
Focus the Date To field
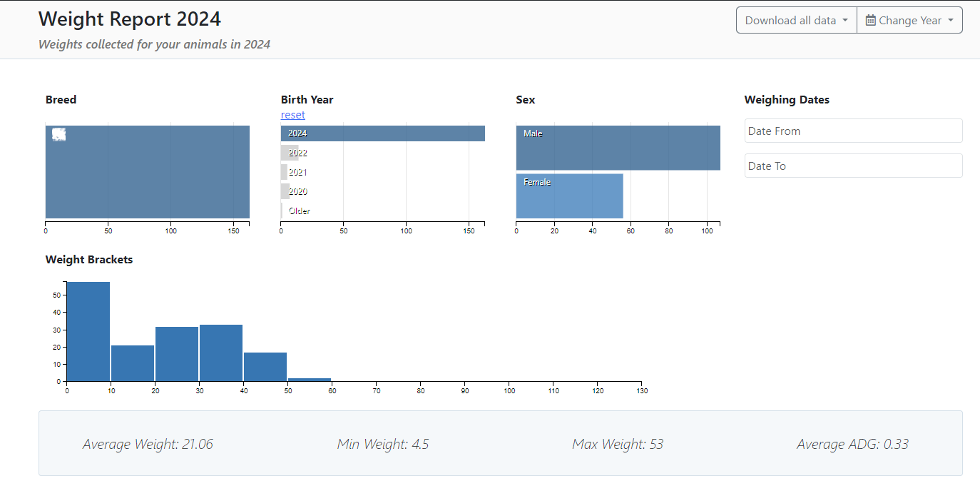(x=853, y=166)
